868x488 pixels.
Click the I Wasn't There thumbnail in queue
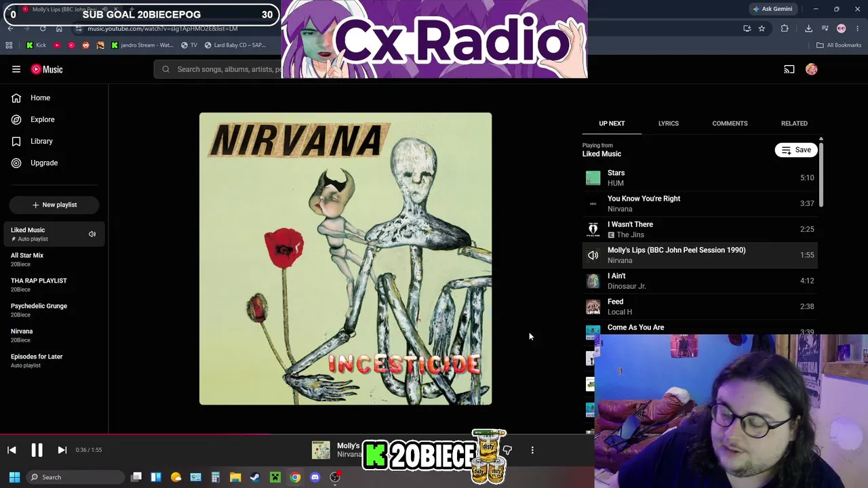(593, 229)
